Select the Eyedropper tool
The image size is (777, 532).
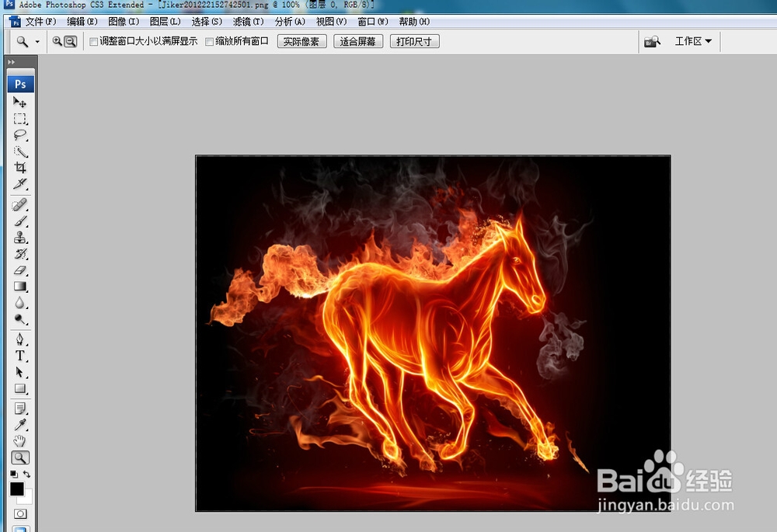pos(20,425)
